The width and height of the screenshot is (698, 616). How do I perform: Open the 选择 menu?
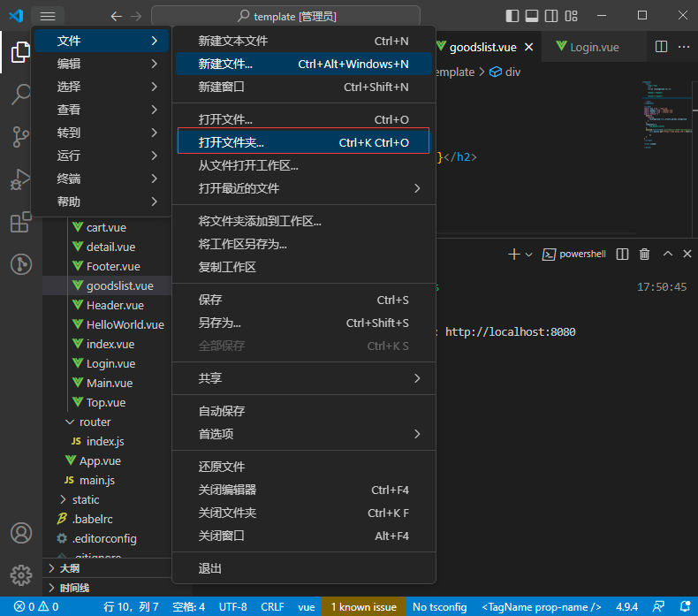tap(102, 87)
